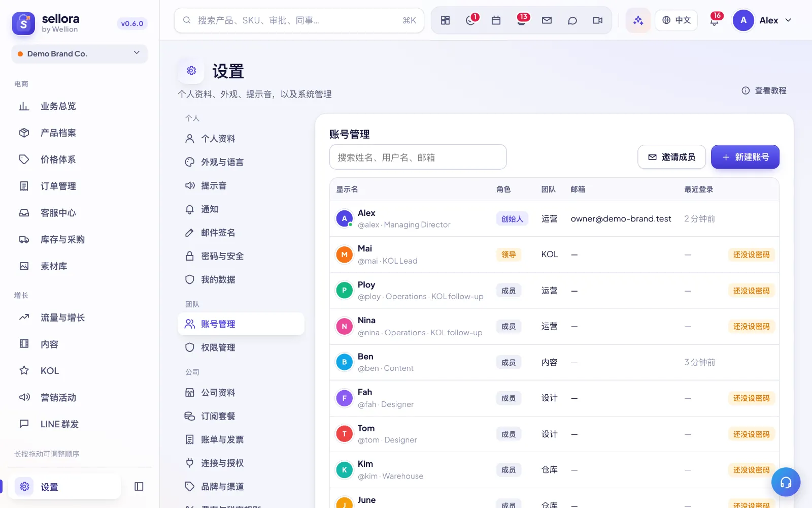812x508 pixels.
Task: Start a video call from toolbar icon
Action: pyautogui.click(x=597, y=20)
